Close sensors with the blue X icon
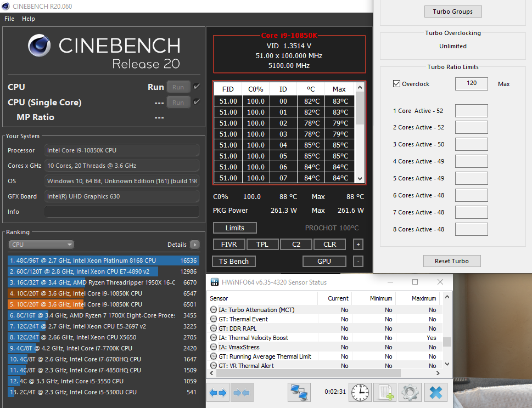The height and width of the screenshot is (408, 532). (435, 393)
